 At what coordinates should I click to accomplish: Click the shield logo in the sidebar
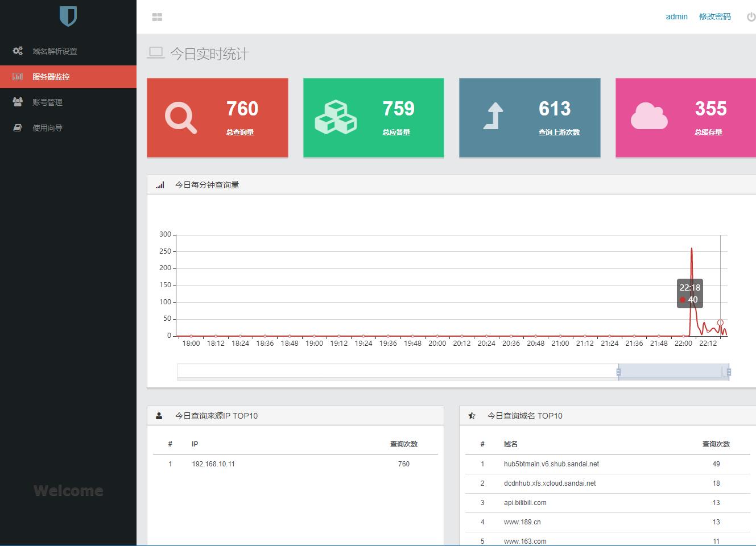(68, 16)
